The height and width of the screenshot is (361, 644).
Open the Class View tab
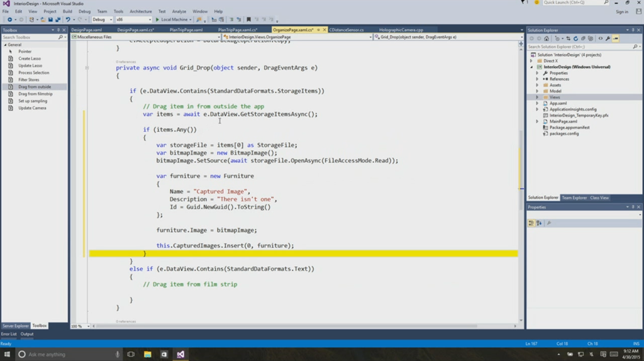pos(599,198)
